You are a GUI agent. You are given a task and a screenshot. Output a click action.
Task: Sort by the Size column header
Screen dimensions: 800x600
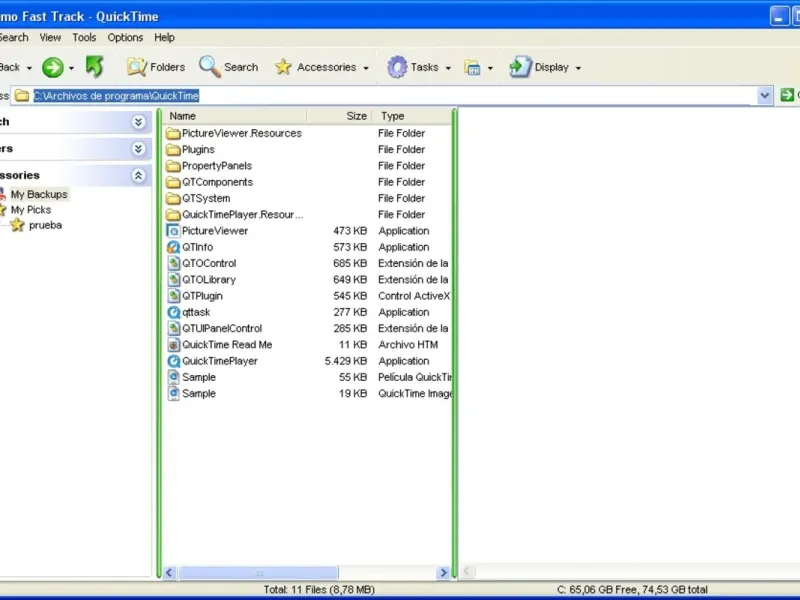coord(339,116)
